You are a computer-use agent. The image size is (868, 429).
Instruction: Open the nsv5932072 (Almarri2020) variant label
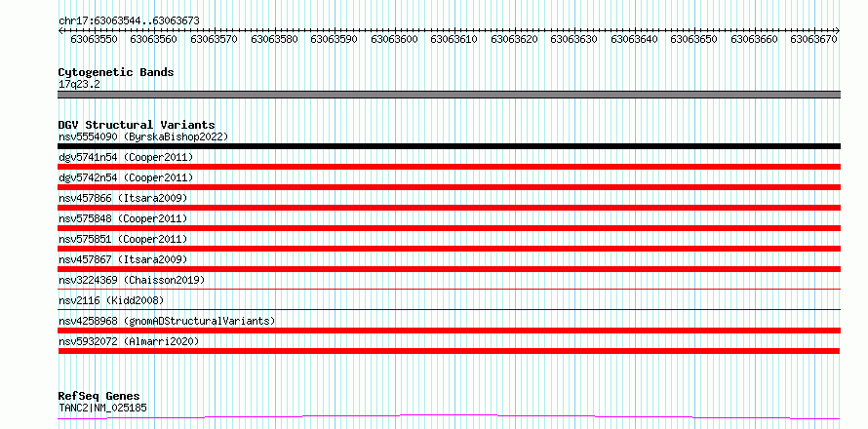(x=129, y=341)
